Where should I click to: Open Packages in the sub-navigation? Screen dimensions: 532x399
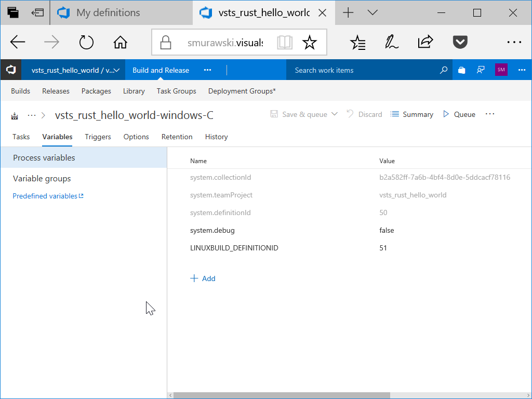96,91
